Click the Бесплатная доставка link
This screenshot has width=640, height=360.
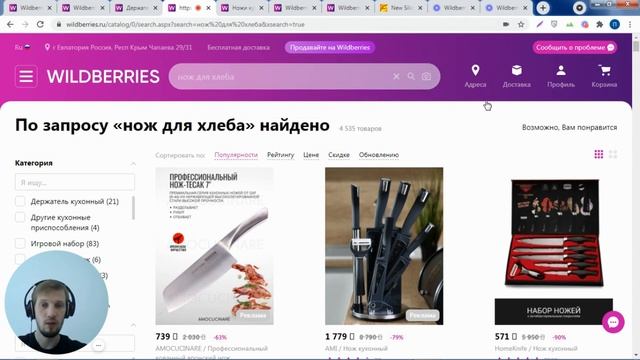(x=238, y=47)
